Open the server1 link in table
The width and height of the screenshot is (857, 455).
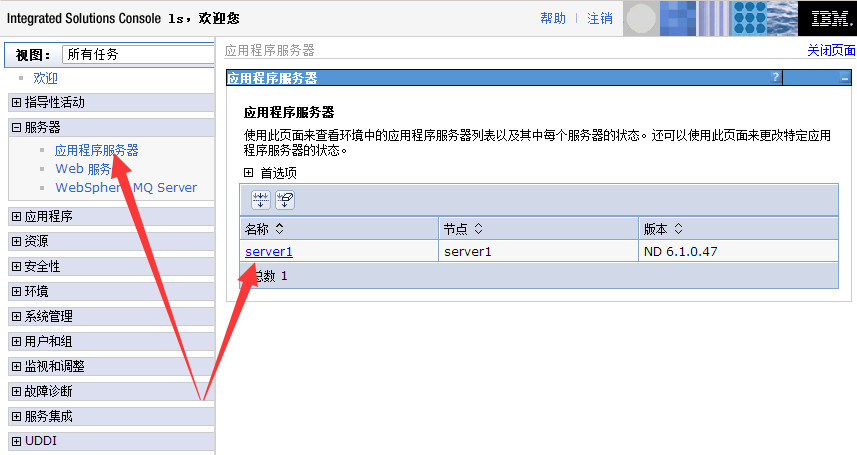(269, 252)
